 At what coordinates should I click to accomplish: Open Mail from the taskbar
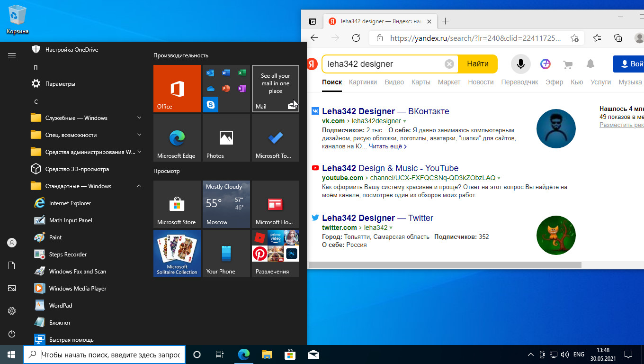(313, 355)
